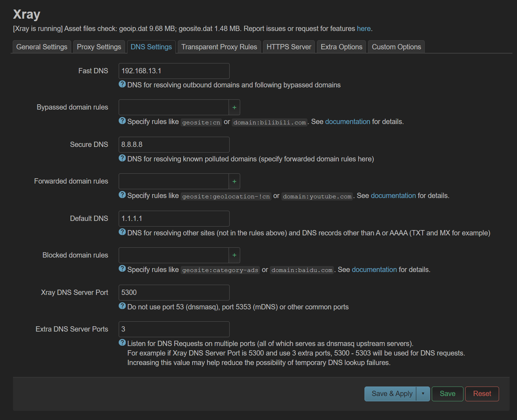Click the Save & Apply button

click(x=391, y=394)
